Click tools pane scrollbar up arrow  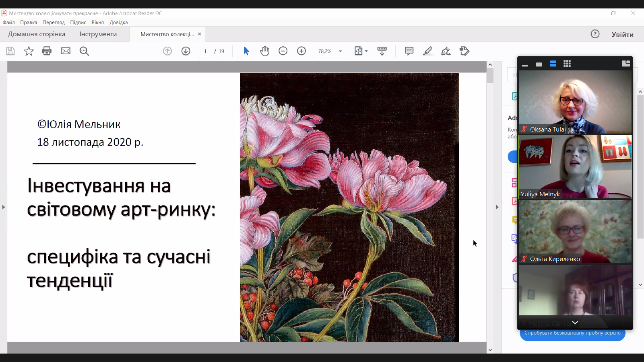tap(640, 92)
